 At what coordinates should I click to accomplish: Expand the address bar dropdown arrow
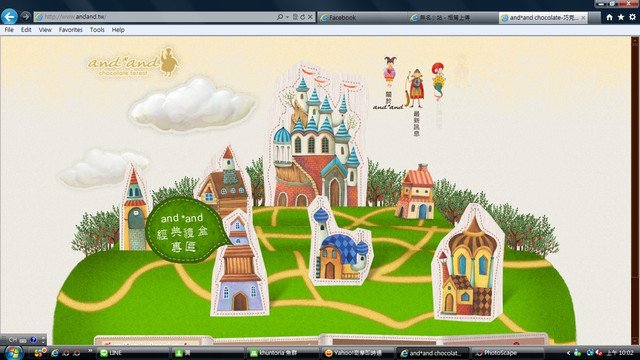coord(287,17)
